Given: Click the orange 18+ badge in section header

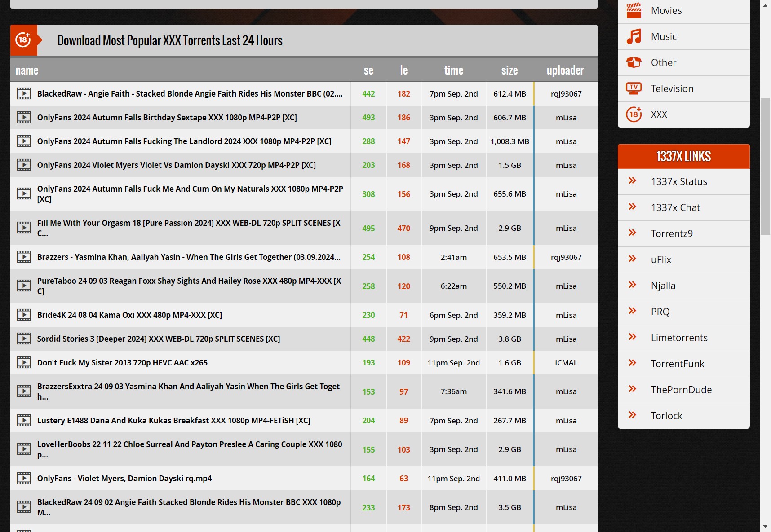Looking at the screenshot, I should tap(23, 40).
